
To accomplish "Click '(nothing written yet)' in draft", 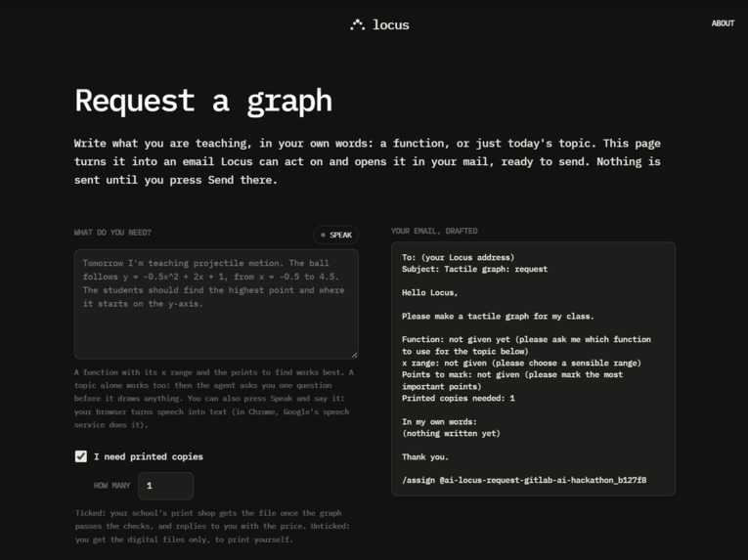I will pyautogui.click(x=451, y=434).
